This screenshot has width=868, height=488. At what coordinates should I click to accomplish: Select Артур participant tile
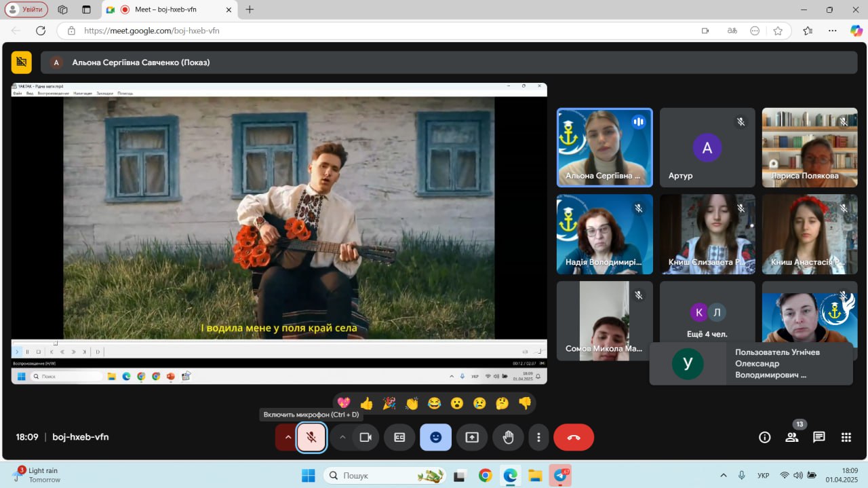[707, 147]
